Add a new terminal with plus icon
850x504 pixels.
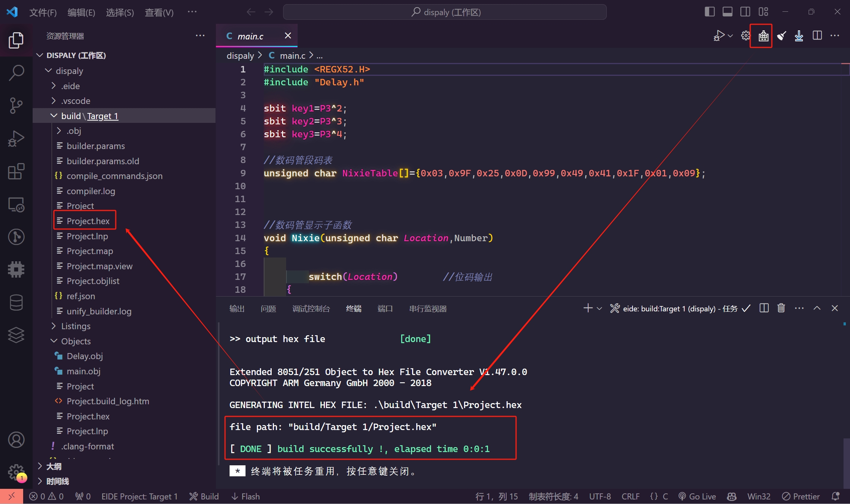[x=588, y=308]
